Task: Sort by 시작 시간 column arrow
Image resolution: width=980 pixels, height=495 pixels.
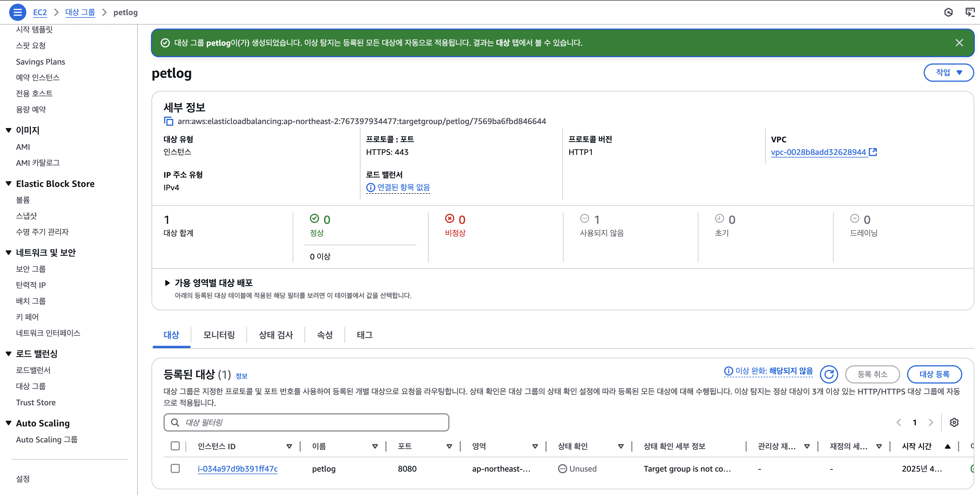Action: (x=947, y=446)
